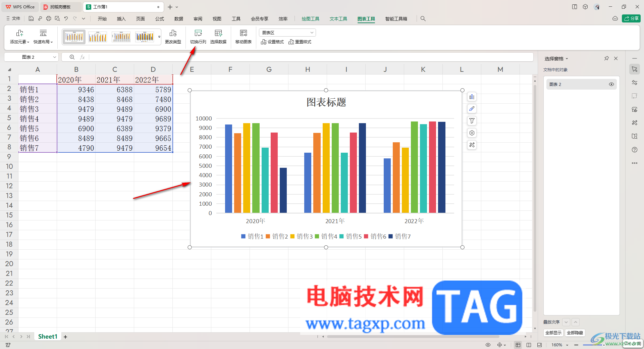This screenshot has width=644, height=349.
Task: Open the Add Element (添加元素) menu
Action: (19, 37)
